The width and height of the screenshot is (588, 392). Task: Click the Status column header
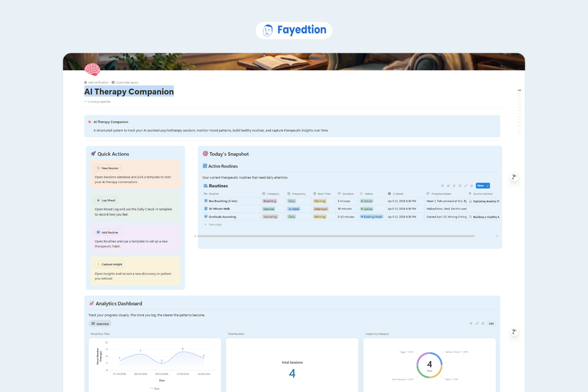[x=366, y=194]
